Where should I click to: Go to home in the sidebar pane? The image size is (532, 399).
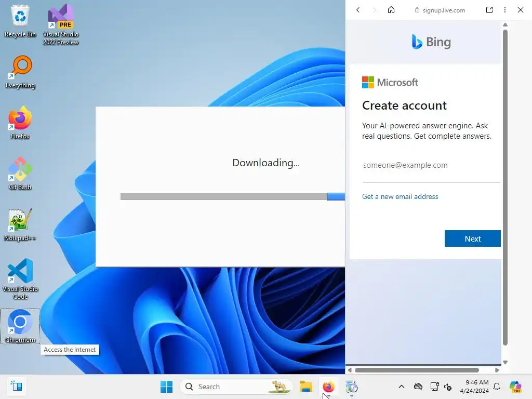[391, 10]
